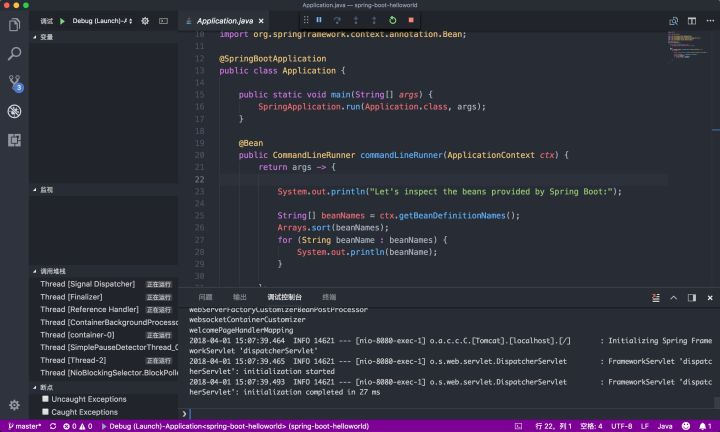This screenshot has width=720, height=432.
Task: Clear the debug console output
Action: (x=656, y=298)
